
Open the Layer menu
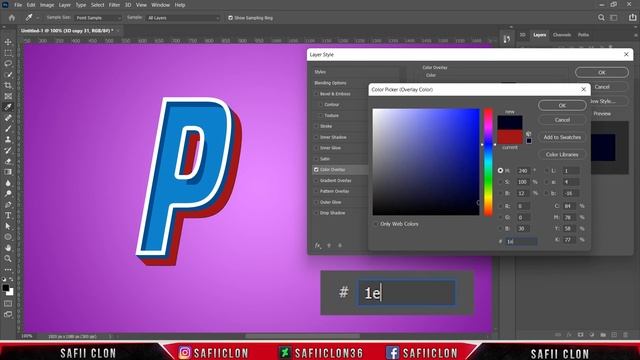[64, 5]
